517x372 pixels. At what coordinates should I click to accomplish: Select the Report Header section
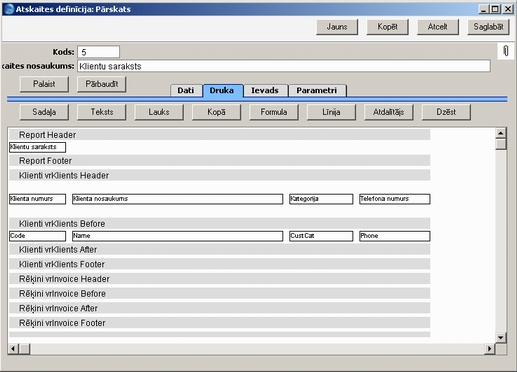[220, 135]
